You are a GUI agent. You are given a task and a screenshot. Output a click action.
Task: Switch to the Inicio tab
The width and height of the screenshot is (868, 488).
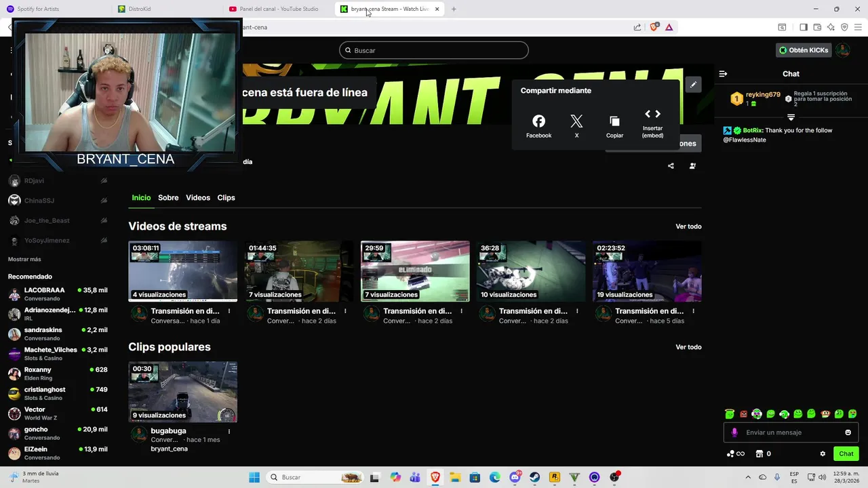141,198
